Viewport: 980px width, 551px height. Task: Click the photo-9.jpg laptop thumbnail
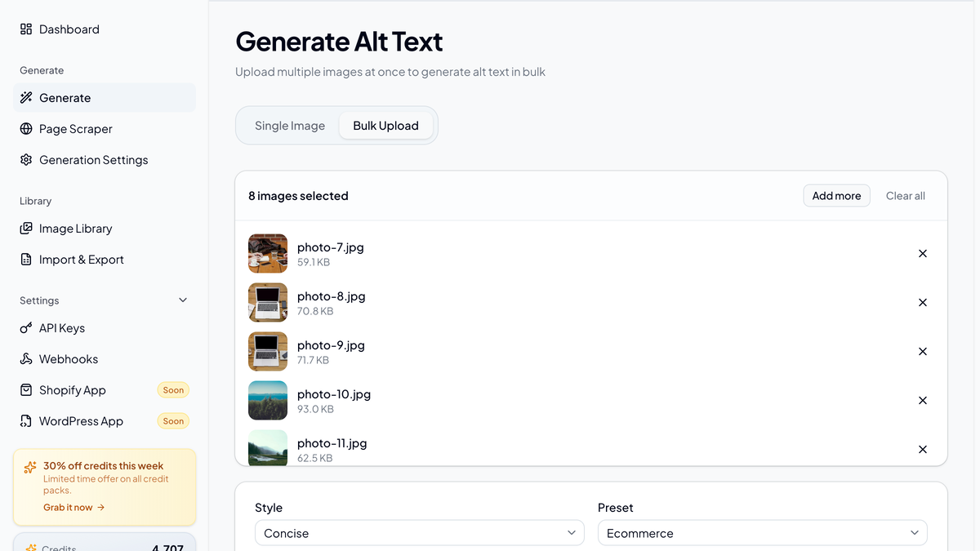click(268, 352)
